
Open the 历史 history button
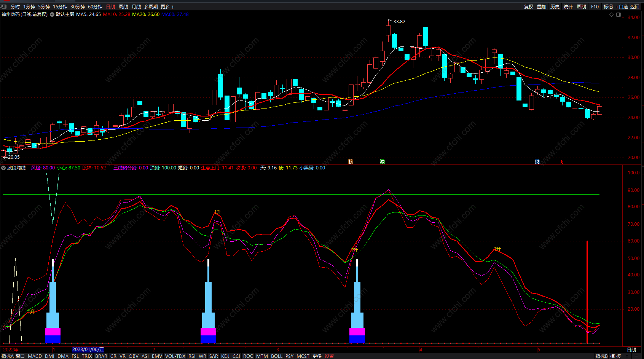555,7
